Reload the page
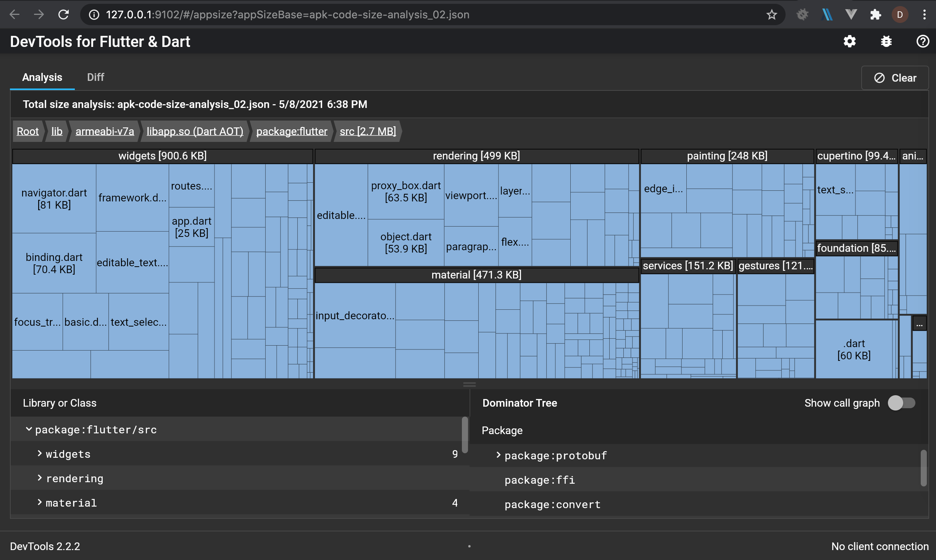The width and height of the screenshot is (936, 560). [x=63, y=14]
